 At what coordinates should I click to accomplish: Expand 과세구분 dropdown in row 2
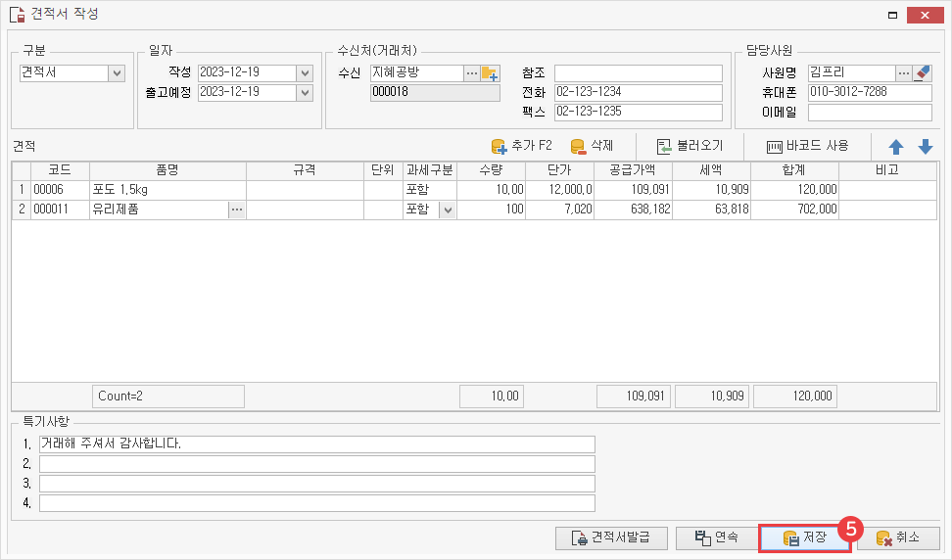pyautogui.click(x=448, y=210)
